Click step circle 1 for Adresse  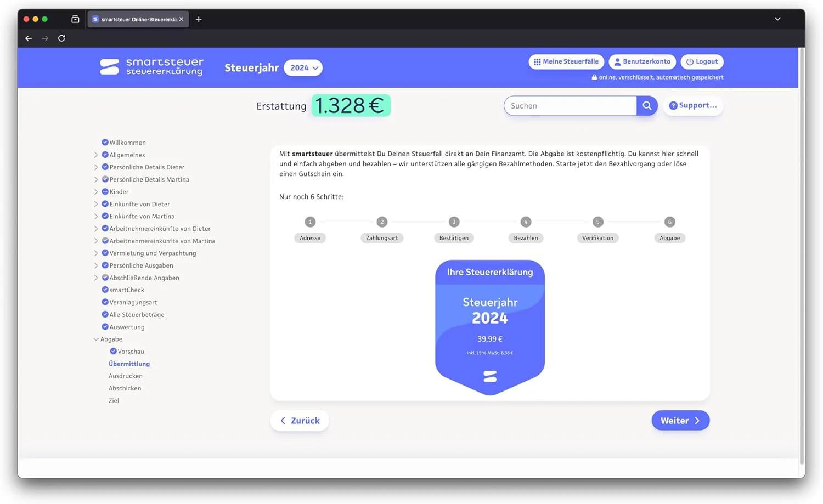click(310, 222)
